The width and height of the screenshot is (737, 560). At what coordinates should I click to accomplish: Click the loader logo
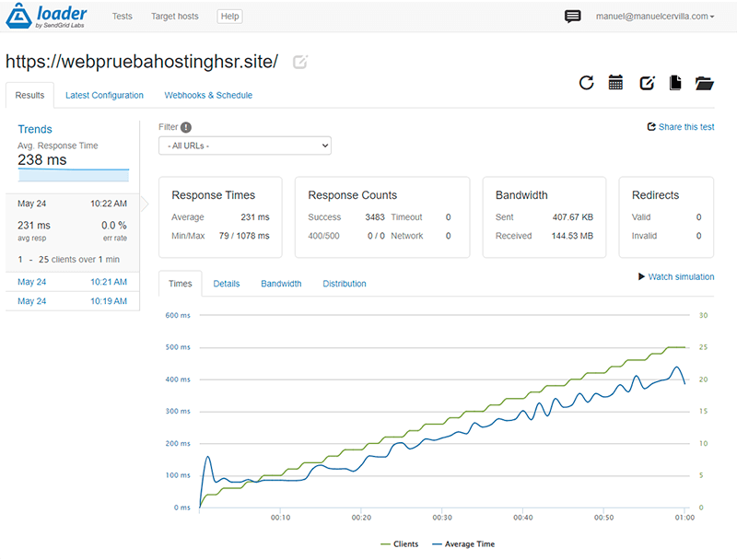(x=46, y=16)
